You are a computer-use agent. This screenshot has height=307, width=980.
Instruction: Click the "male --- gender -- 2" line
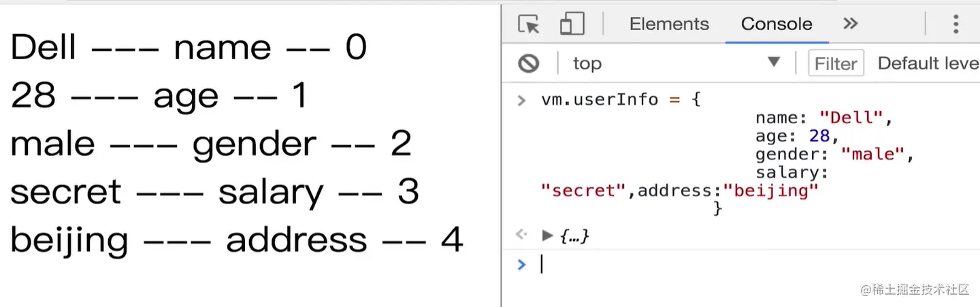click(211, 144)
